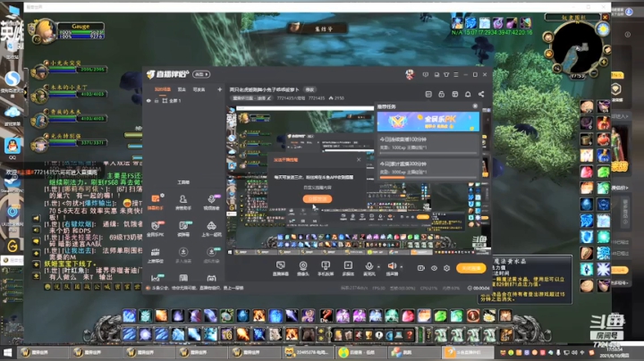Expand the microphone options arrow
Image resolution: width=644 pixels, height=361 pixels.
[x=378, y=266]
